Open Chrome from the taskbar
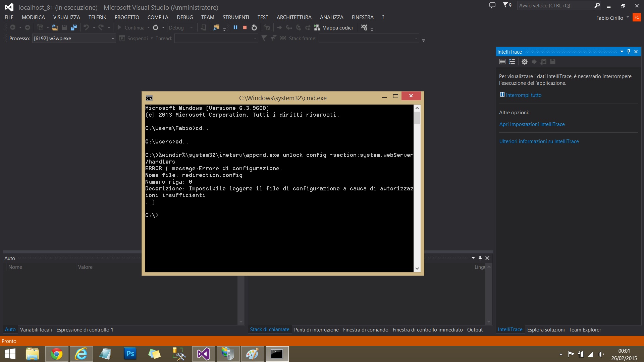The width and height of the screenshot is (644, 362). [57, 354]
